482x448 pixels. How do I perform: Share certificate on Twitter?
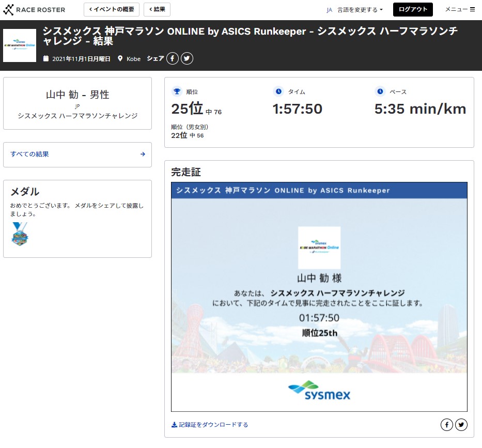(461, 425)
